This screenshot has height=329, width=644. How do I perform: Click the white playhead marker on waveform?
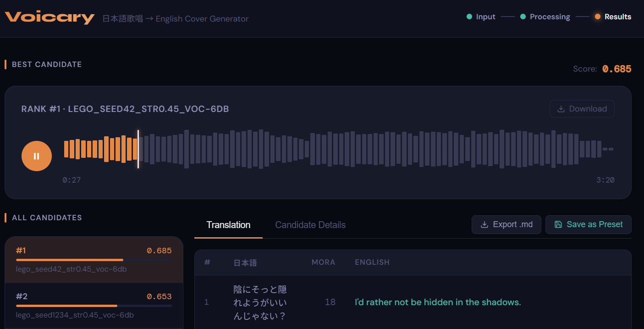coord(138,149)
